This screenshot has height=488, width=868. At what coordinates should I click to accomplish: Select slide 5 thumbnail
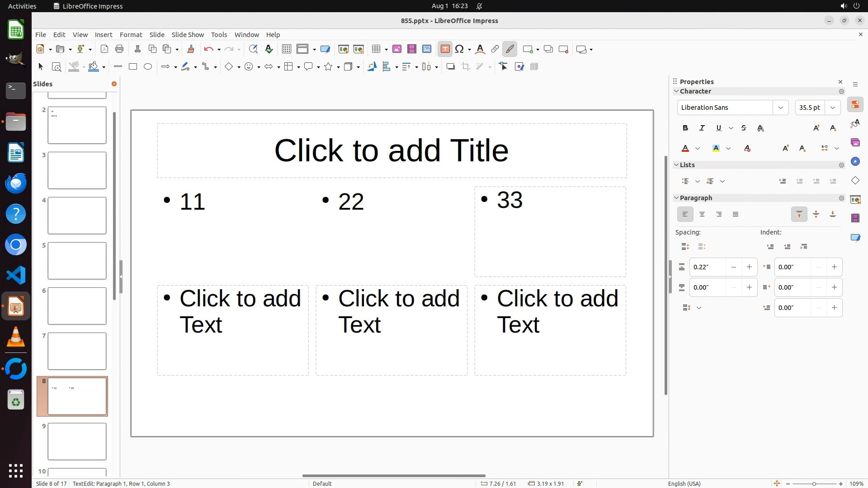pyautogui.click(x=77, y=261)
